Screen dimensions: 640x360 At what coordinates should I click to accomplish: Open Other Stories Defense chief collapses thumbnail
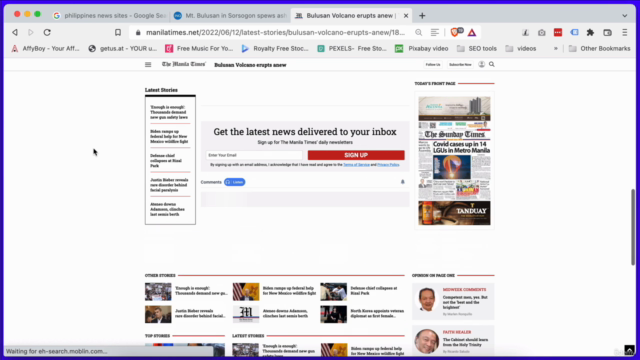(x=333, y=291)
